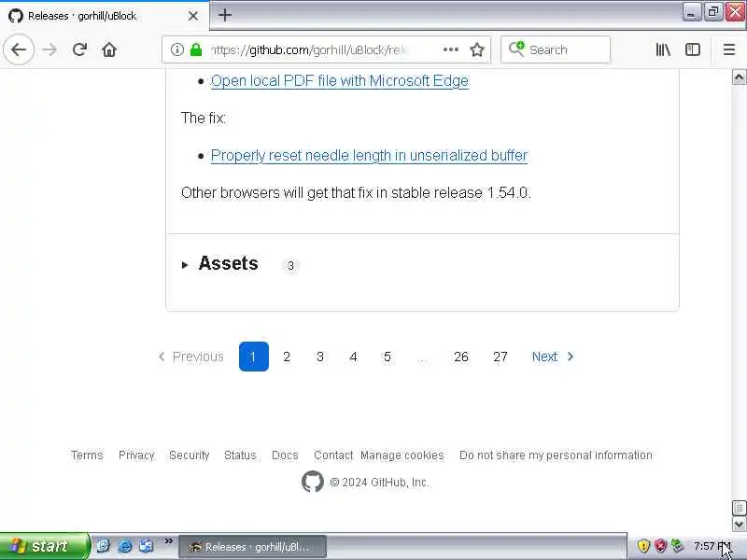Click the 7:57 PM system clock
Viewport: 747px width, 560px height.
tap(712, 546)
